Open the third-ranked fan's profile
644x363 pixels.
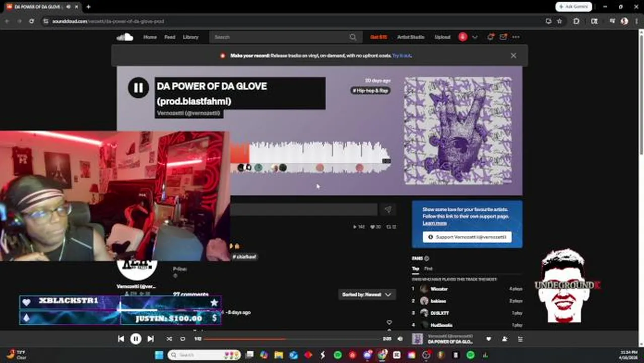point(439,313)
